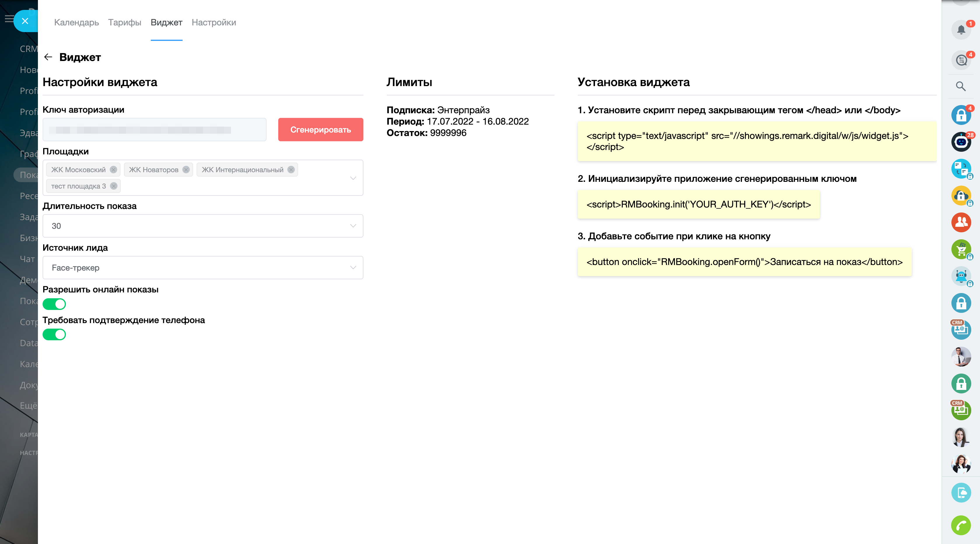Click the green phone call icon
Viewport: 980px width, 544px height.
[961, 525]
